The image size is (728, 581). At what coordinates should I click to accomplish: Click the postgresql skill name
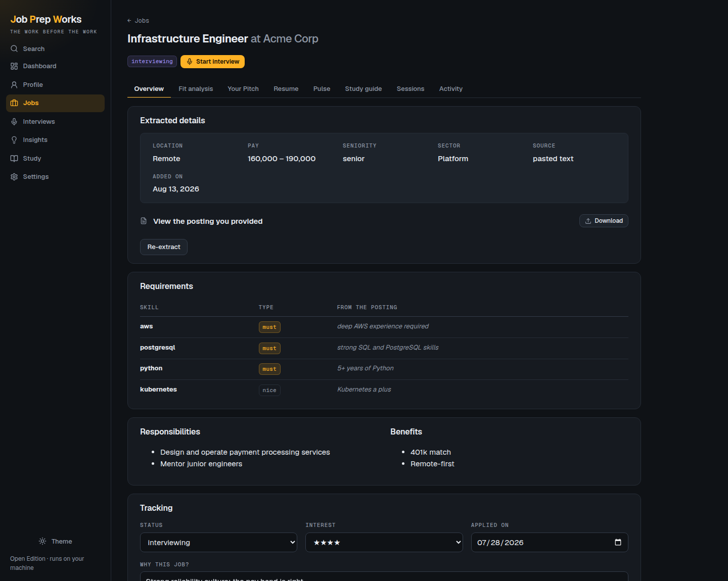pos(158,348)
